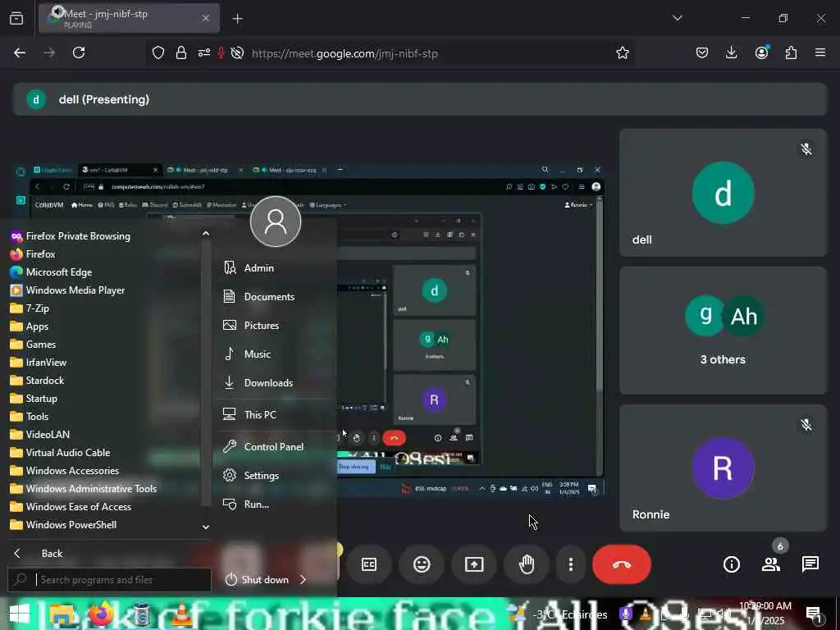The height and width of the screenshot is (630, 840).
Task: Leave the call with red hang-up button
Action: click(x=622, y=564)
